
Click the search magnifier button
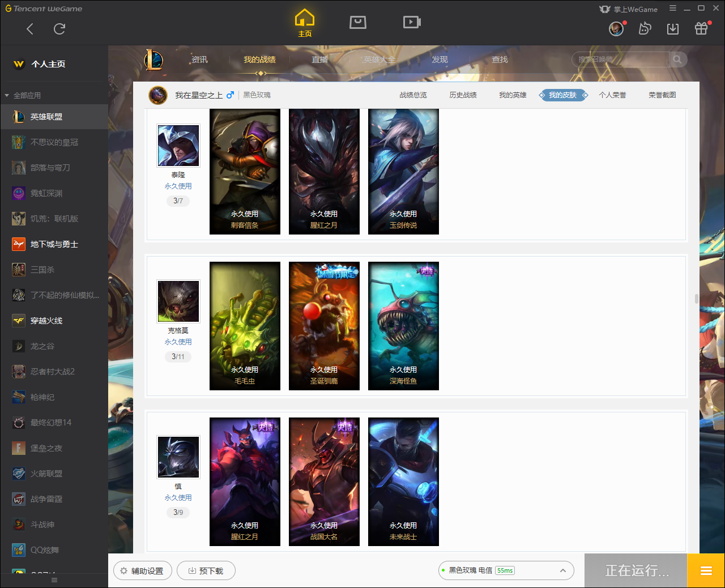677,59
